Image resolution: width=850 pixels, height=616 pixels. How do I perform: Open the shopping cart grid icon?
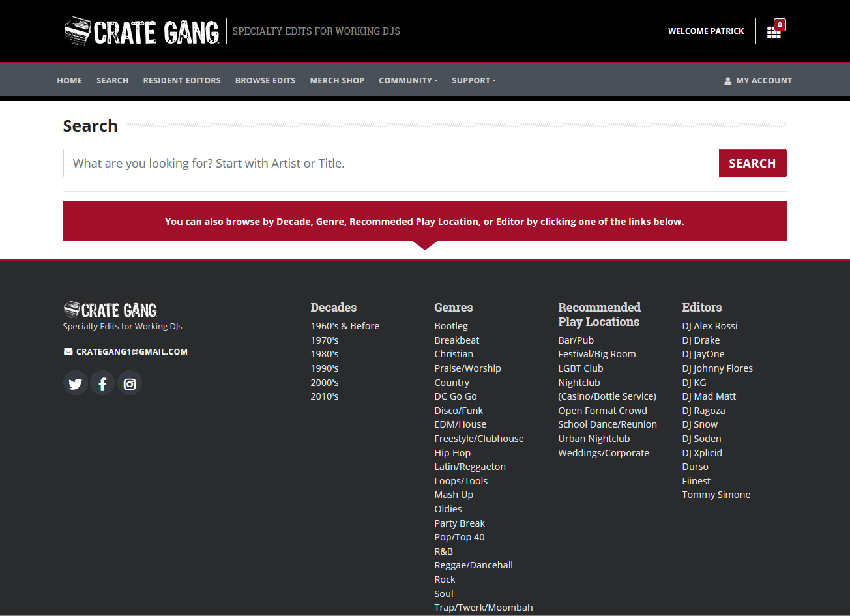(x=774, y=32)
